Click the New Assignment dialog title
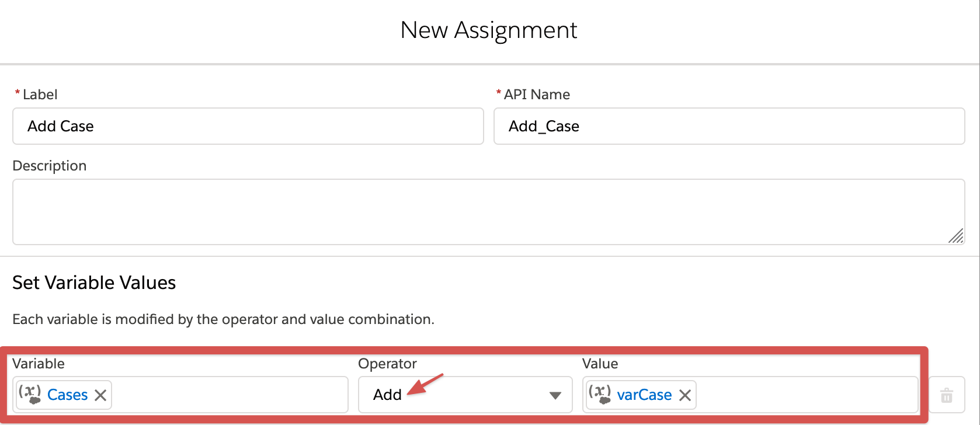 point(489,30)
